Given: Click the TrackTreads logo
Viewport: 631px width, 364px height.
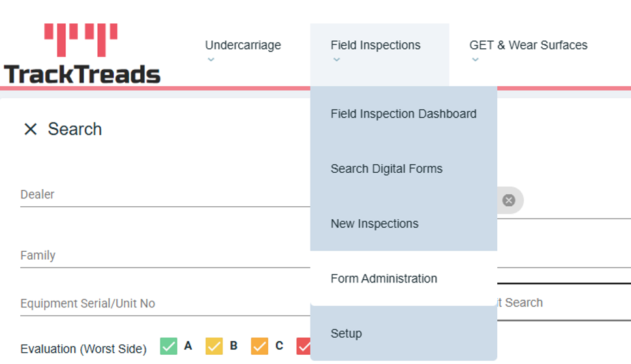Looking at the screenshot, I should click(82, 55).
